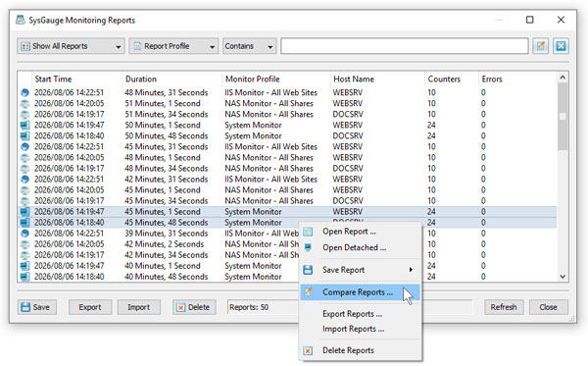Click the icon of 42 Minutes, 2 Seconds row

coord(24,244)
